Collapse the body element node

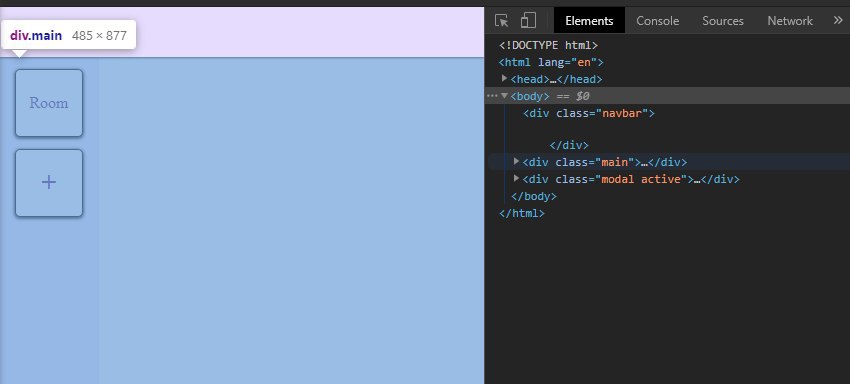(505, 95)
